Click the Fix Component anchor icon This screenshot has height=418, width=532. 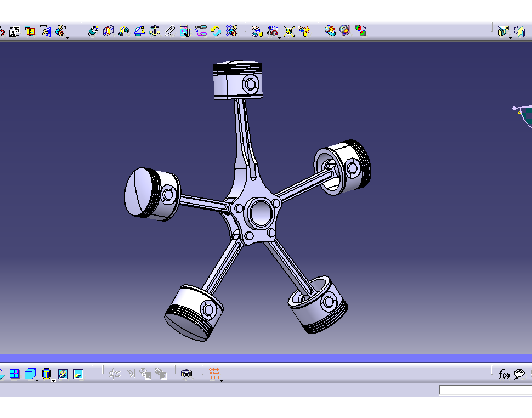[x=155, y=31]
